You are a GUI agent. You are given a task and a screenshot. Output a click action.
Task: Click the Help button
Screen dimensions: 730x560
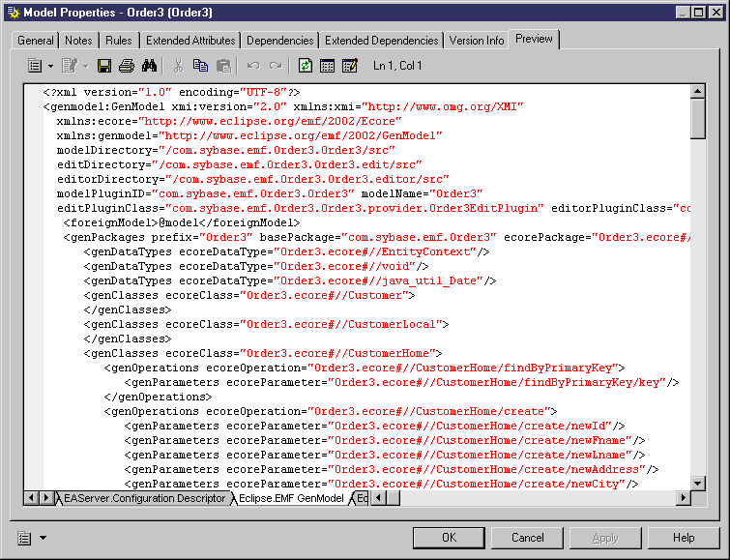pyautogui.click(x=684, y=538)
